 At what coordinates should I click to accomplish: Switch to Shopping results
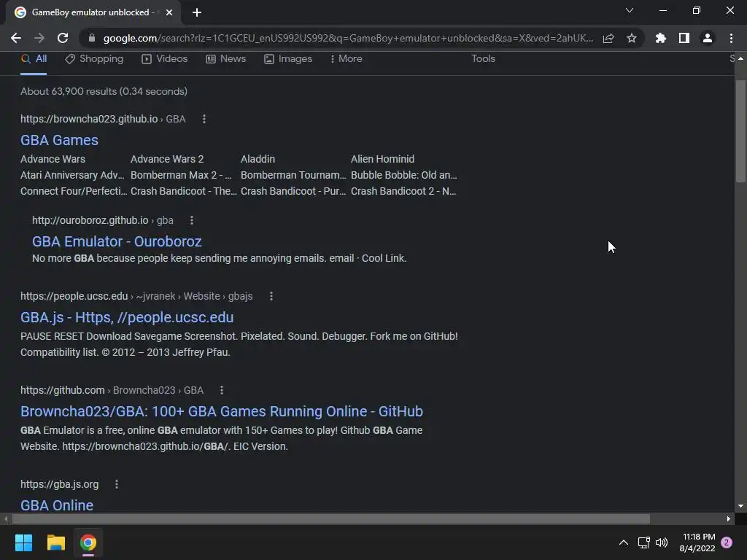point(94,58)
